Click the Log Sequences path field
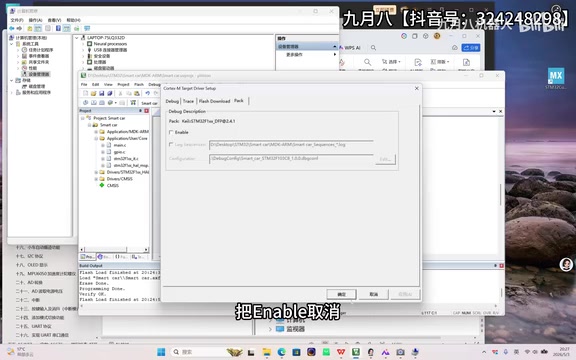This screenshot has height=360, width=576. coord(291,145)
